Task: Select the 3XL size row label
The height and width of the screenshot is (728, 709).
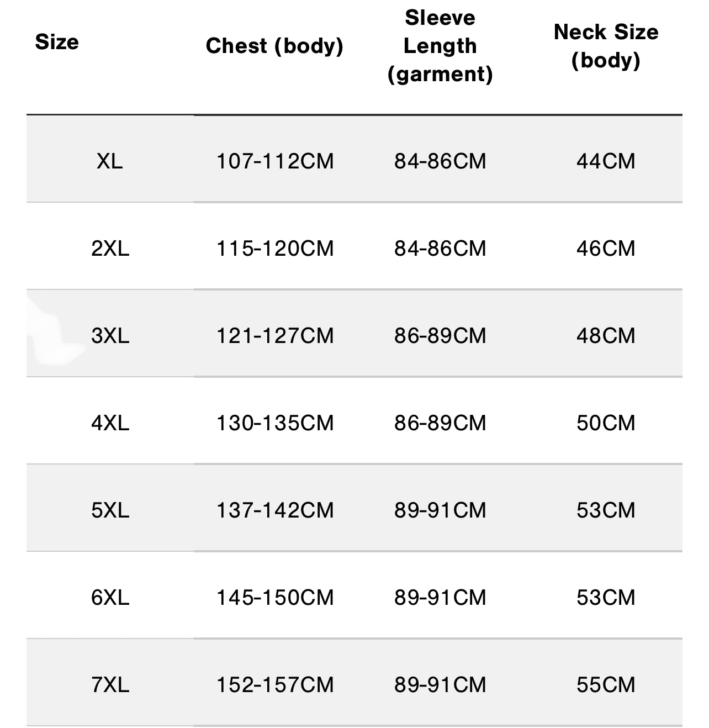Action: tap(110, 336)
